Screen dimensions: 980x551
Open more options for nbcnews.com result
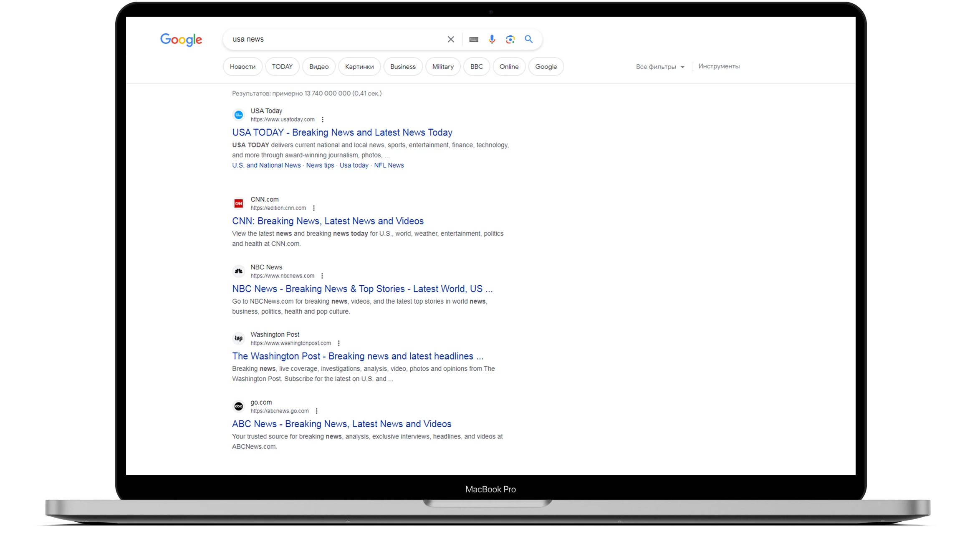[x=322, y=276]
